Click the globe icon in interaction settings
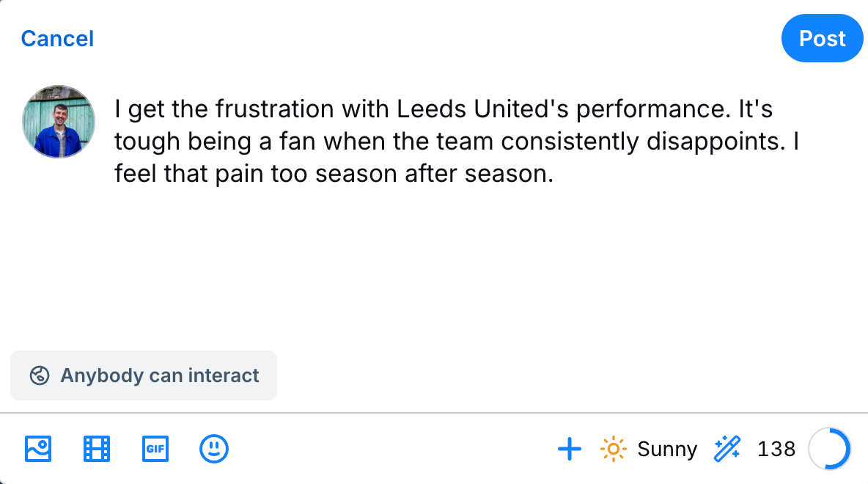Screen dimensions: 868x484 [x=39, y=375]
